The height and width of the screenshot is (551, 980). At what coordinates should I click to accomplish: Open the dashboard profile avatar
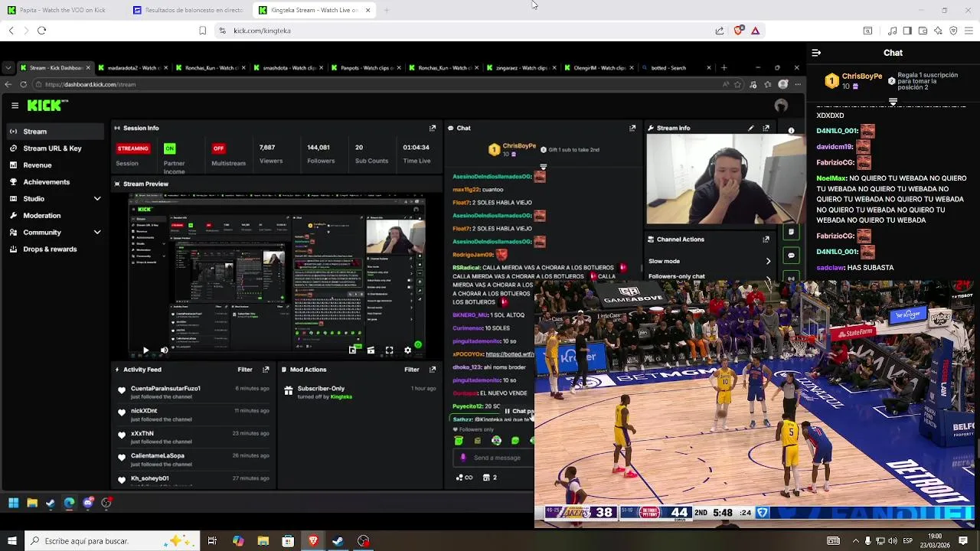pos(781,106)
